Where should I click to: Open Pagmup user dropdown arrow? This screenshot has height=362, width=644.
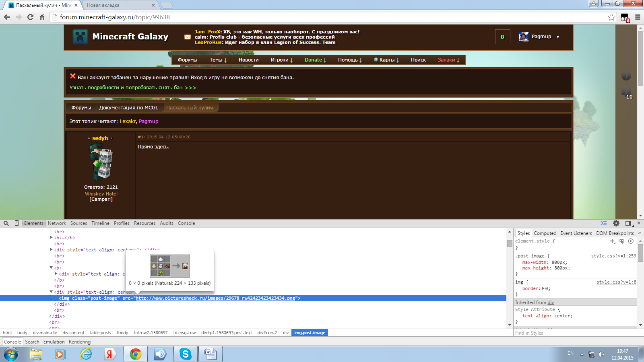point(558,37)
